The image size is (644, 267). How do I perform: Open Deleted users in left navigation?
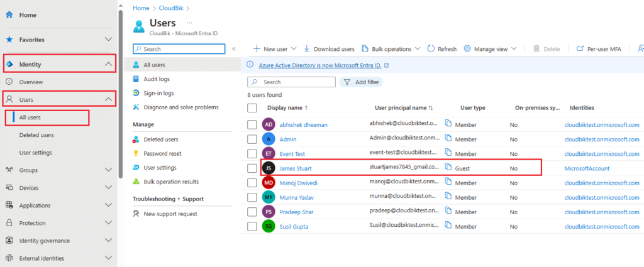pos(36,135)
